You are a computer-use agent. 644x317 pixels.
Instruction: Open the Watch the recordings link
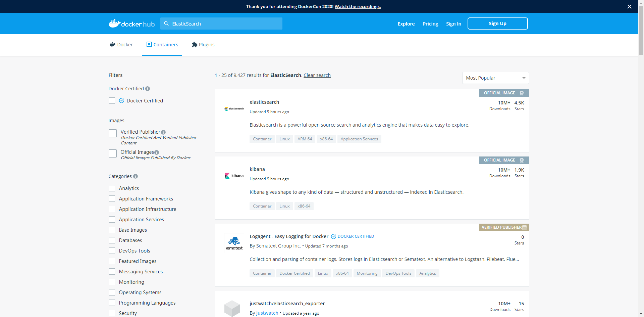click(358, 6)
